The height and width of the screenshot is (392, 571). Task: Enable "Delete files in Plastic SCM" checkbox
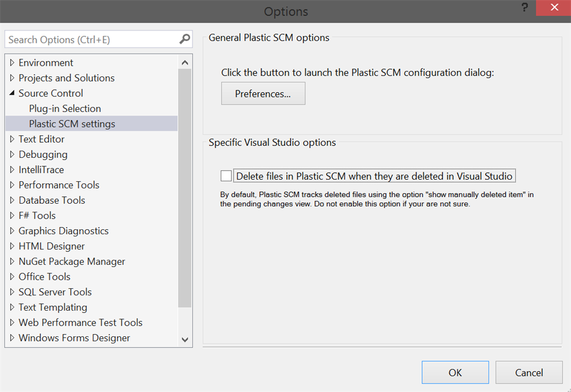coord(226,175)
